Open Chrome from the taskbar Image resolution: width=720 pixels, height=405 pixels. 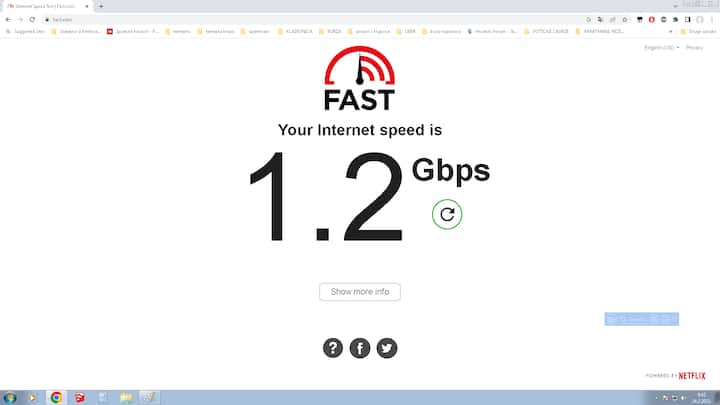click(x=56, y=398)
